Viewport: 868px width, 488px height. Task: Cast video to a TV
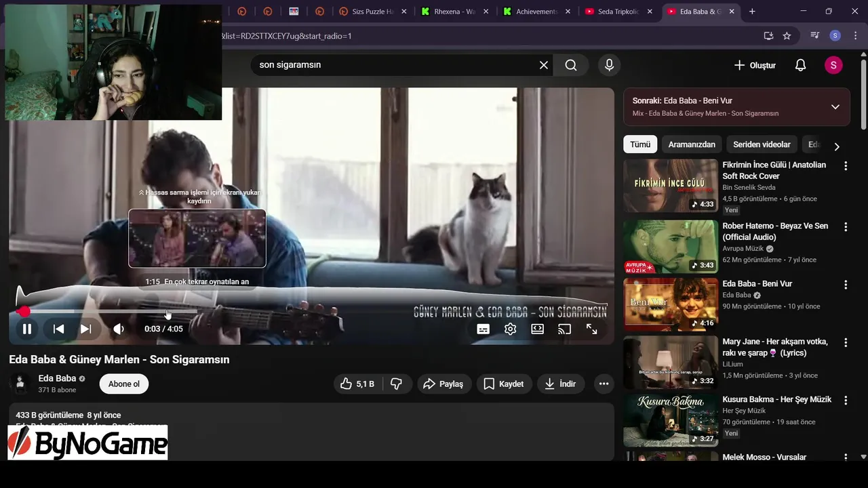pos(564,329)
